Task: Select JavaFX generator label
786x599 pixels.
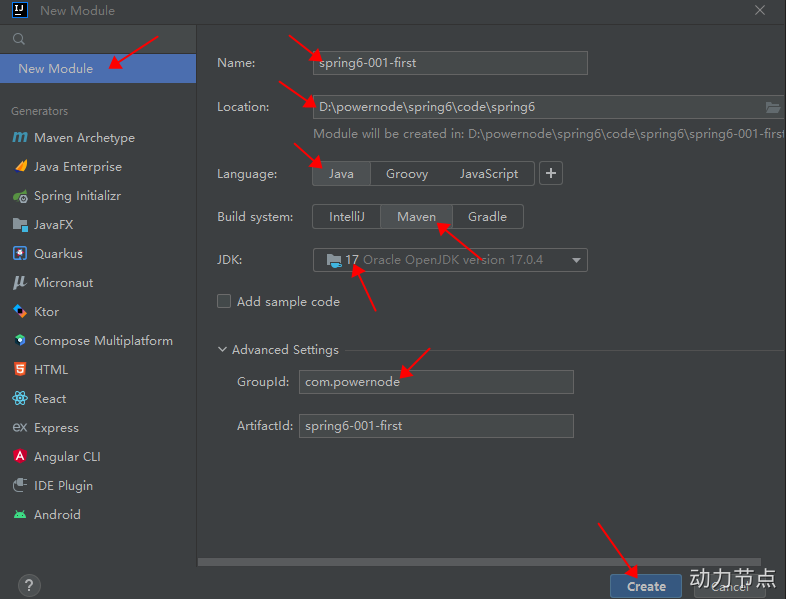Action: (x=54, y=225)
